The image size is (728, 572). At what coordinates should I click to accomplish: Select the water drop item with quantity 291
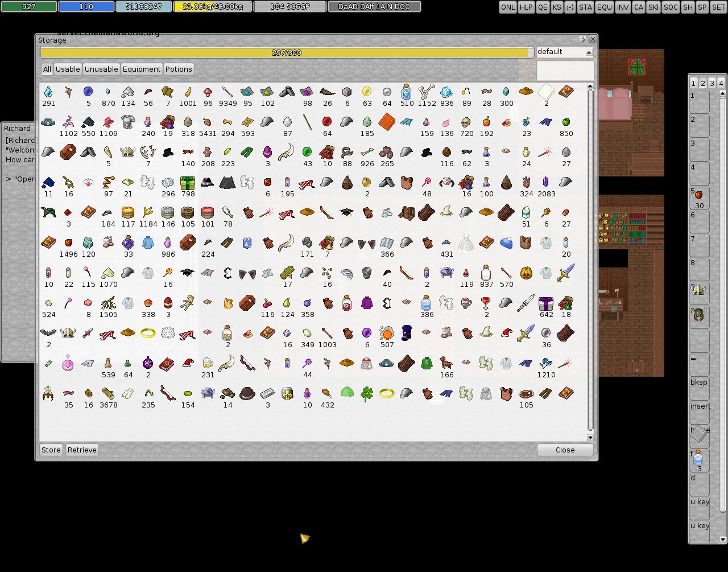tap(48, 92)
